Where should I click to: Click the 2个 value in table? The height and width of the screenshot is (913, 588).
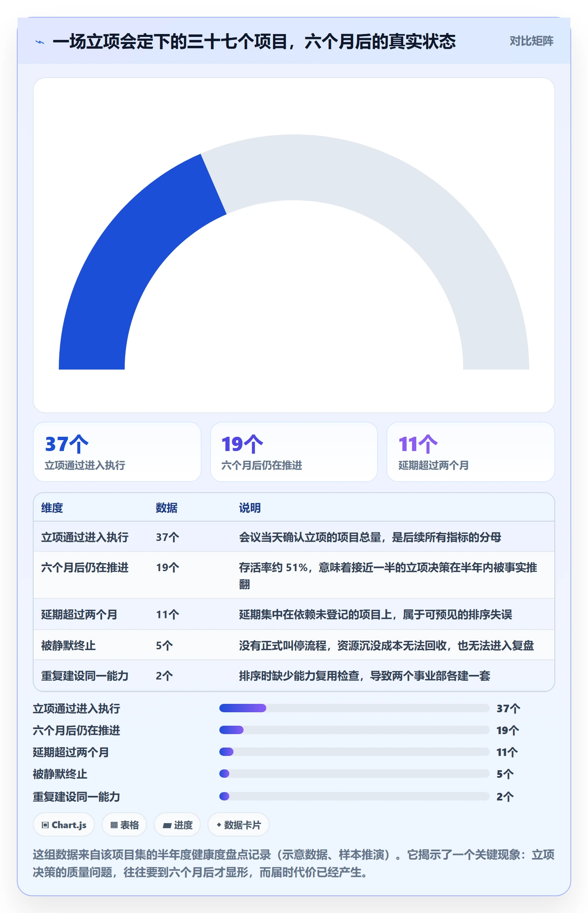coord(164,676)
